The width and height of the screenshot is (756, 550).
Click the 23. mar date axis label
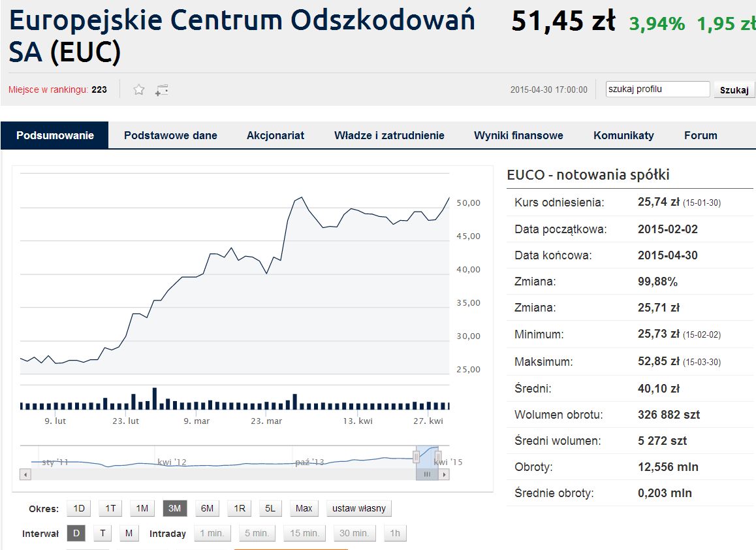click(x=266, y=421)
